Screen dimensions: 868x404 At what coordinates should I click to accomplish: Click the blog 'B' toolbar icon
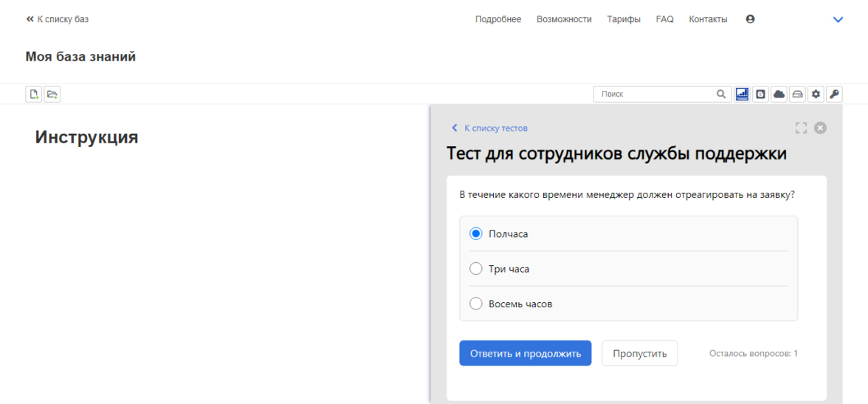click(761, 94)
